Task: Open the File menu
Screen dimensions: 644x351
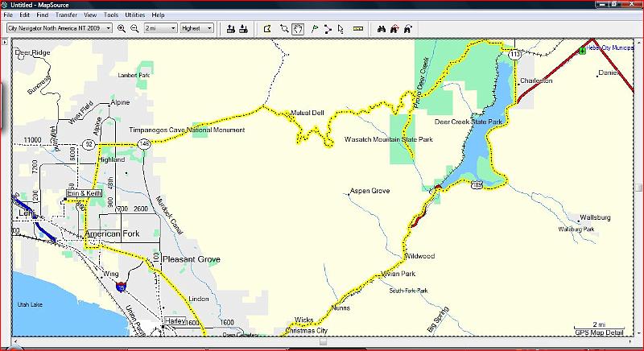Action: pyautogui.click(x=8, y=14)
